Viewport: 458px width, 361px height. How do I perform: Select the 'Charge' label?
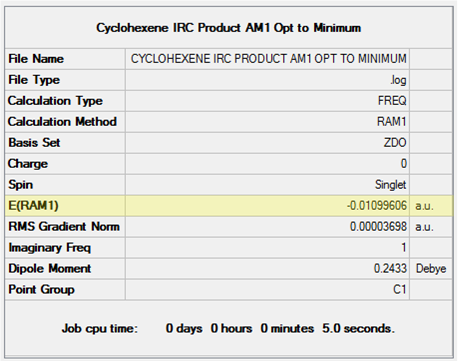click(x=28, y=164)
